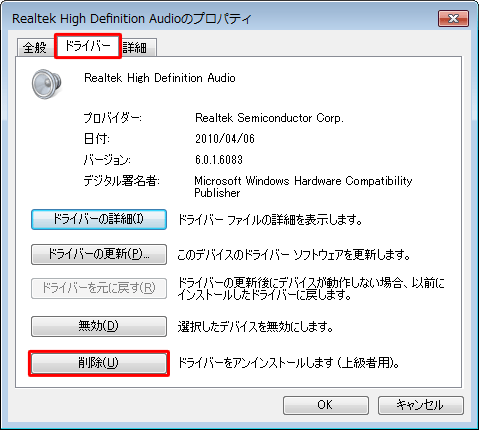Select the ドライバー tab
479x430 pixels.
click(88, 46)
